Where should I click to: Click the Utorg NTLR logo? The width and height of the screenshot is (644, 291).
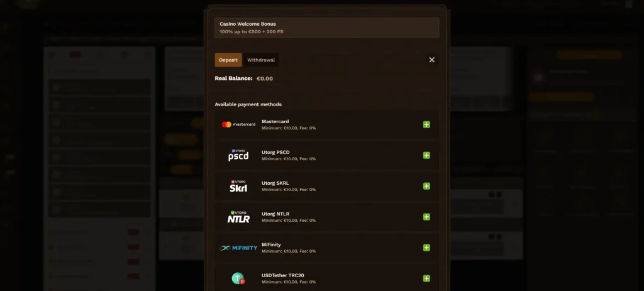click(x=238, y=217)
